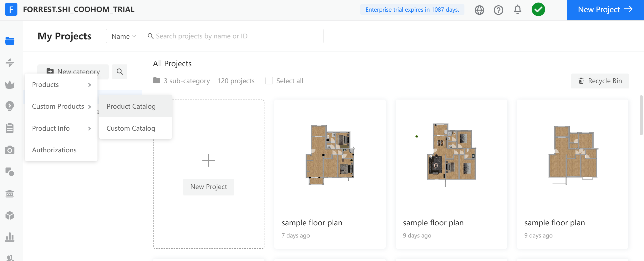The image size is (644, 261).
Task: Open the globe language selector
Action: click(479, 10)
